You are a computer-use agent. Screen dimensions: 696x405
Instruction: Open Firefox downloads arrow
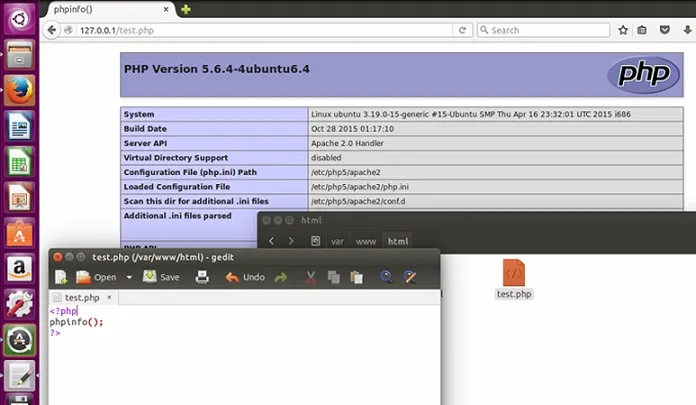687,30
